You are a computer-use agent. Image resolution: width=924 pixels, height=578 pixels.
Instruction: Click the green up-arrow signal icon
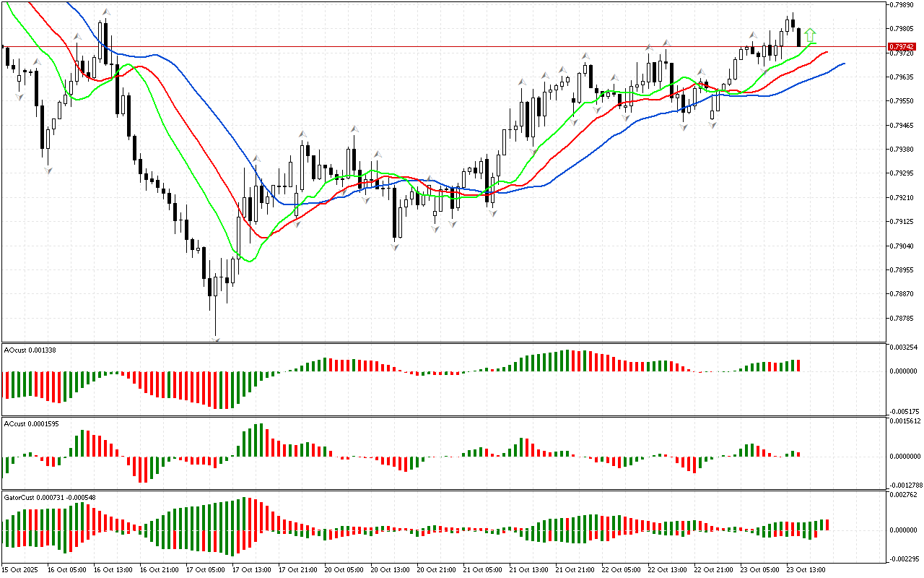pos(810,34)
